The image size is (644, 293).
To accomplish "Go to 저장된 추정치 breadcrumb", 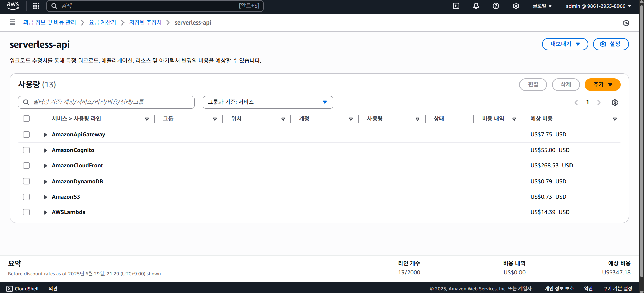I will point(145,22).
